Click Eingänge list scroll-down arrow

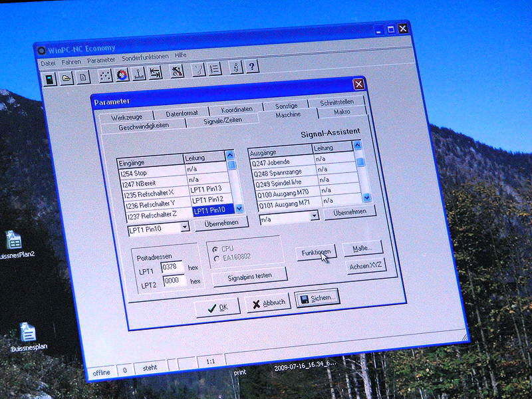[x=239, y=209]
